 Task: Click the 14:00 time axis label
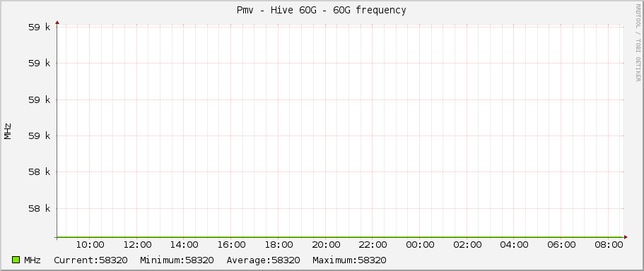pyautogui.click(x=185, y=245)
